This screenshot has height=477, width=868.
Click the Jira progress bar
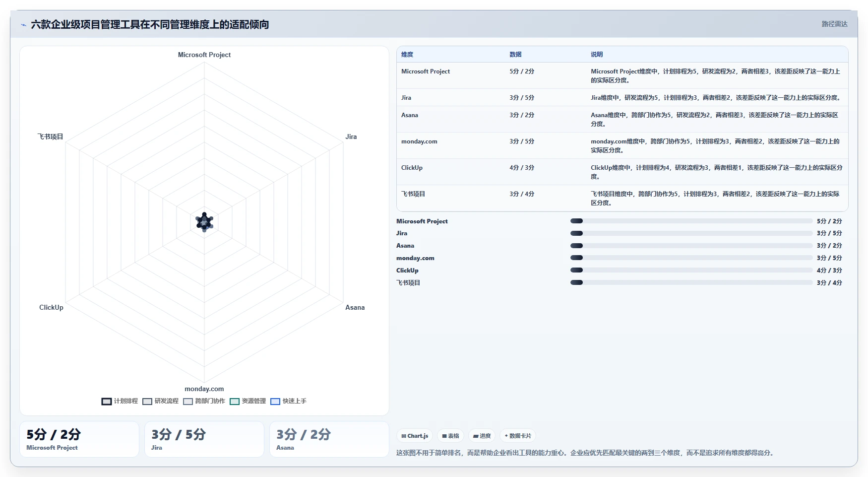click(x=691, y=233)
